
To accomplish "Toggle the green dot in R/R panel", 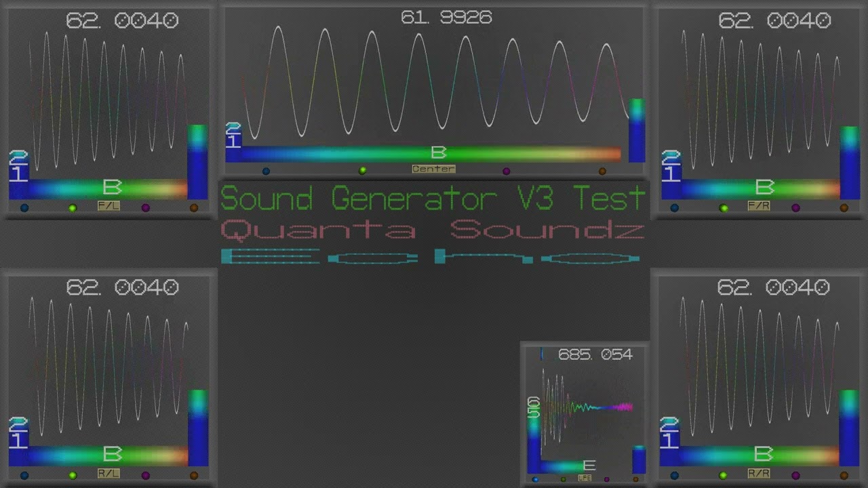I will [x=723, y=475].
